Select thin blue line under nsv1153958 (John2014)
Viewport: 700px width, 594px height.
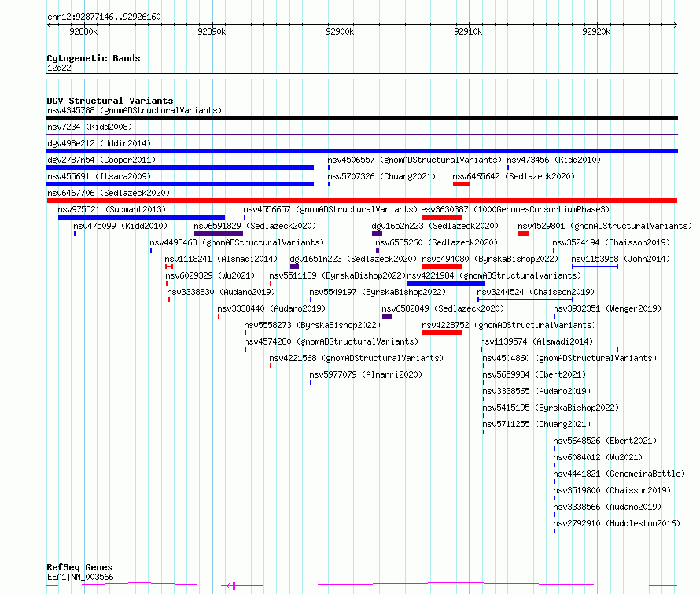click(595, 267)
